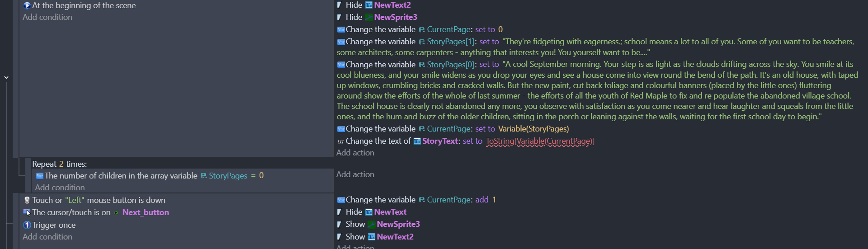Click the StoryText object icon
The width and height of the screenshot is (868, 249).
pyautogui.click(x=417, y=141)
